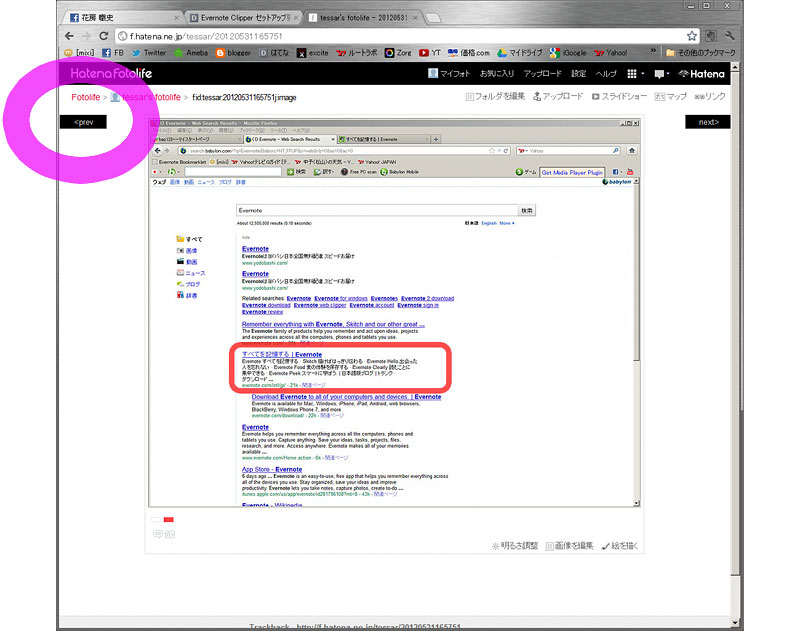Click the Hatena Fotolife logo
This screenshot has height=631, width=800.
coord(111,73)
